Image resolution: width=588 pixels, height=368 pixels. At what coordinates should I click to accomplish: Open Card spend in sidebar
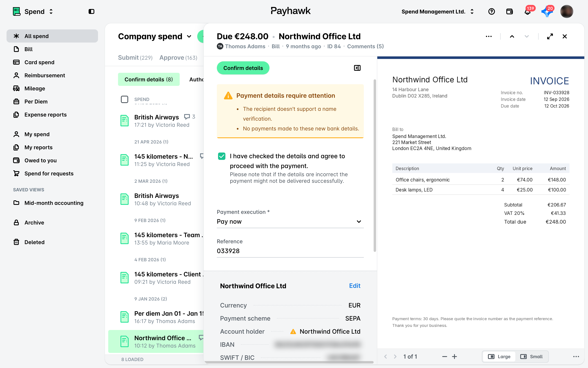(52, 62)
